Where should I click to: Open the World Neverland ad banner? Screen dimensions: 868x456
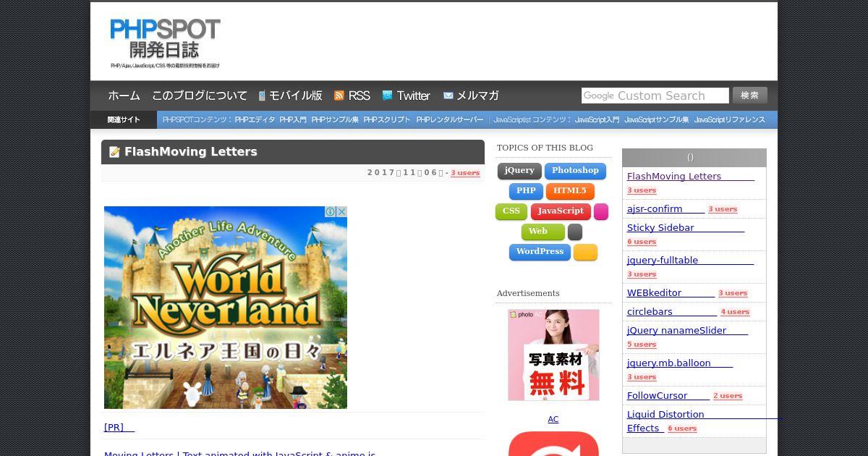[226, 308]
